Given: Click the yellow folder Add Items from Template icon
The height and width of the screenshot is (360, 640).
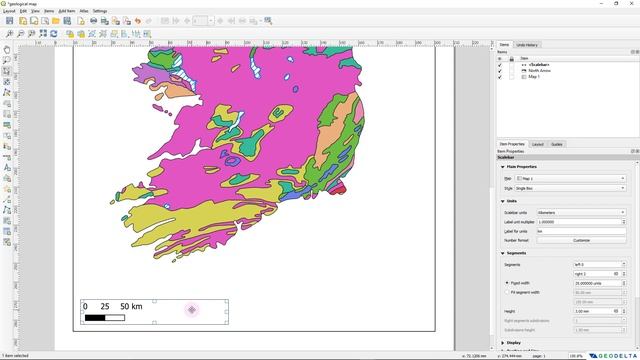Looking at the screenshot, I should [x=56, y=21].
